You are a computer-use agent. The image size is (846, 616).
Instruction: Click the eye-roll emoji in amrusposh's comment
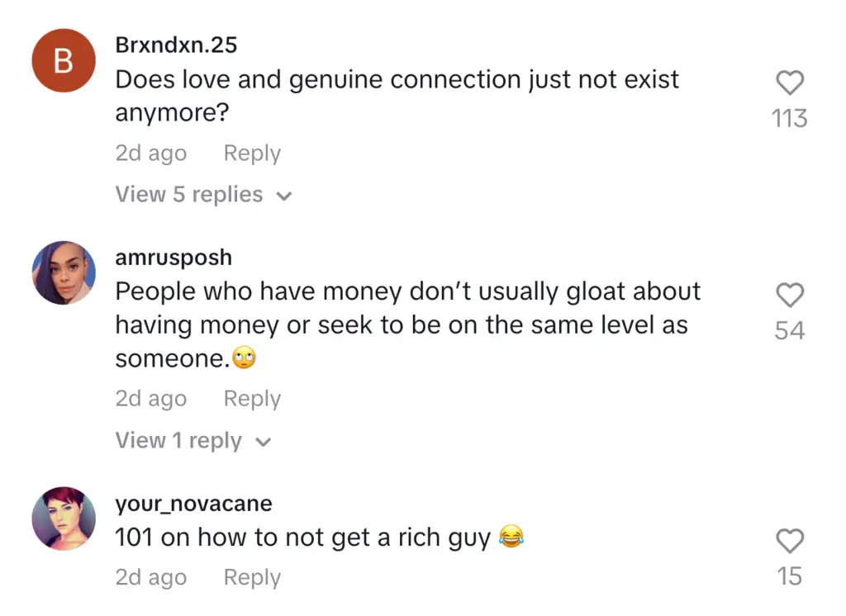pyautogui.click(x=245, y=359)
